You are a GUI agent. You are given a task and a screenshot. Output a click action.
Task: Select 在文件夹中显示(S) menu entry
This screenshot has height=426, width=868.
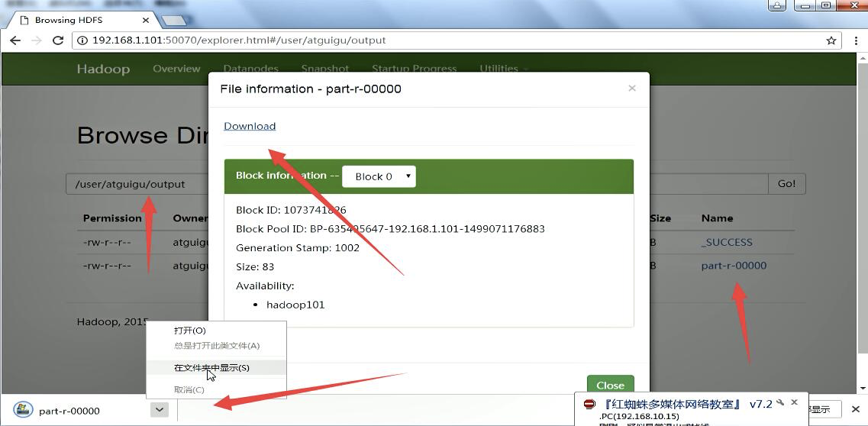211,367
